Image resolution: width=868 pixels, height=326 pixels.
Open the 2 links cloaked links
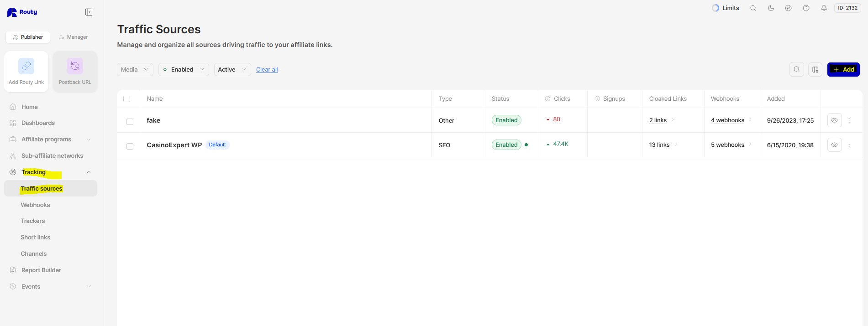tap(658, 120)
